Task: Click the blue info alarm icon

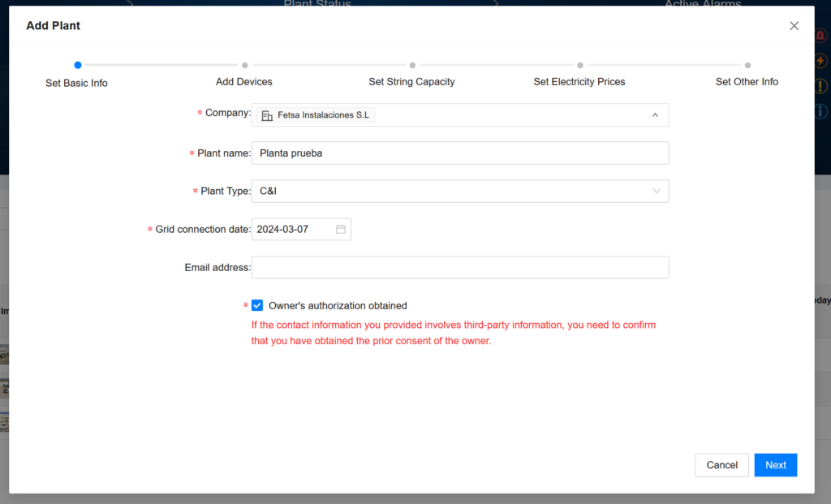Action: 821,111
